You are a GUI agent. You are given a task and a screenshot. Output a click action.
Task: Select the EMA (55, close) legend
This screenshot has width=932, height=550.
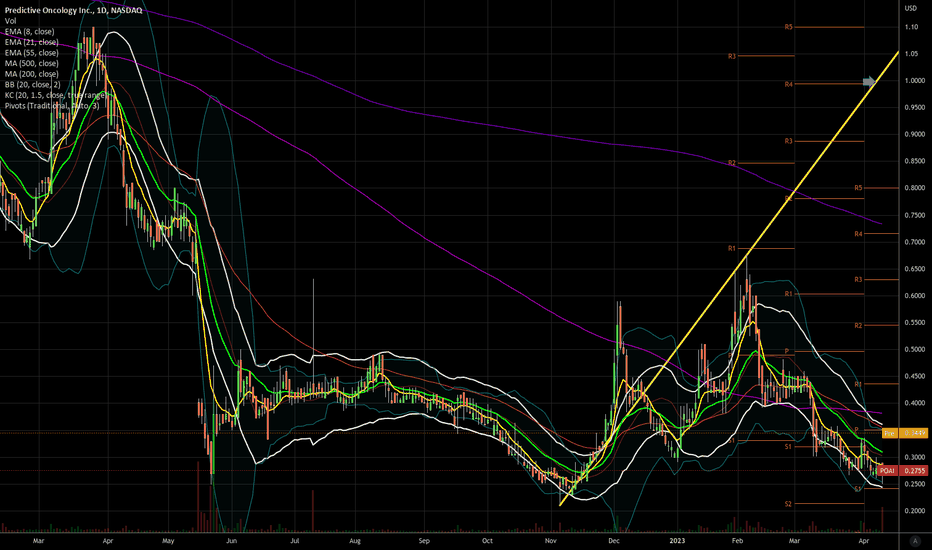click(32, 53)
